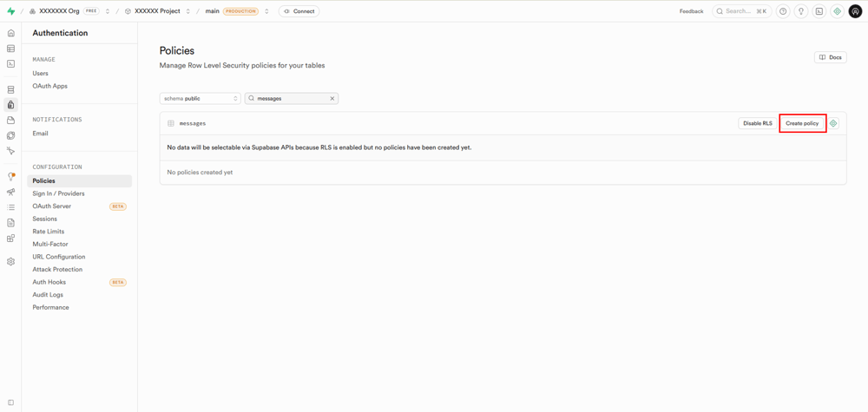Screen dimensions: 868x412
Task: Open the schema public dropdown
Action: coord(200,99)
